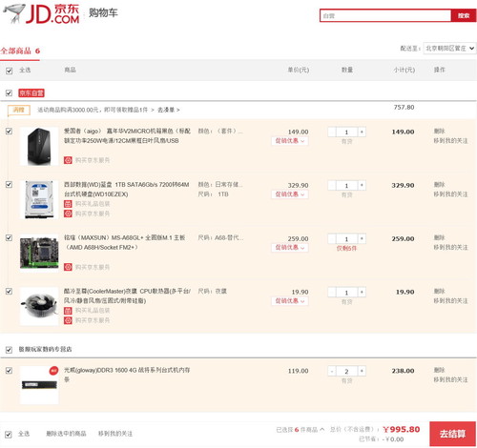Click the 满赠 promotion tag
This screenshot has height=448, width=477.
click(19, 110)
